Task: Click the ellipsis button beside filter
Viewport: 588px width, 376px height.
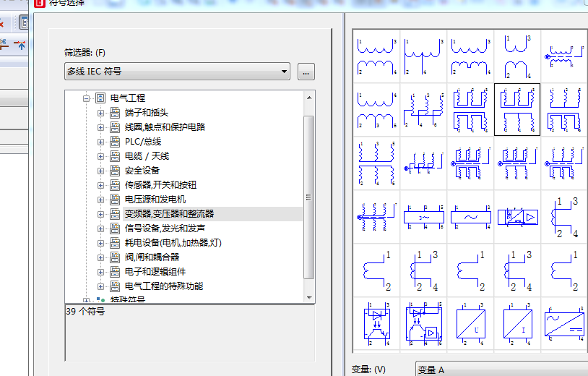Action: click(306, 72)
